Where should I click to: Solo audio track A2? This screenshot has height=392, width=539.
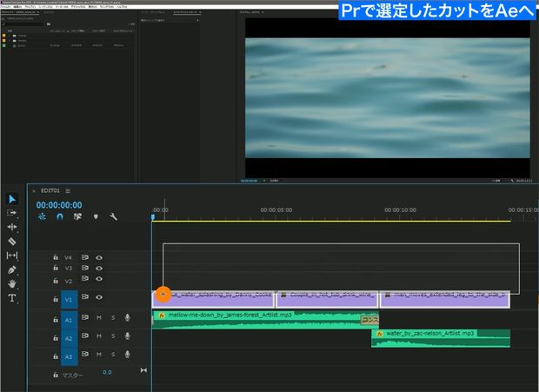pyautogui.click(x=113, y=336)
